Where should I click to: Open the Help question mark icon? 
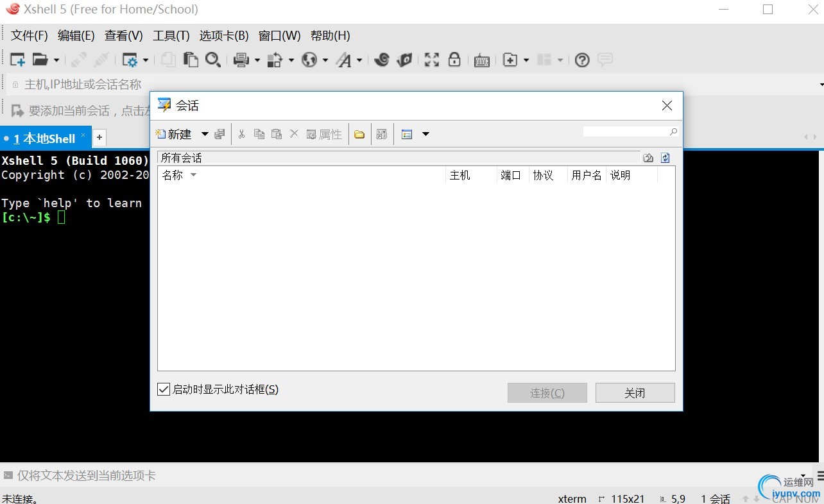[582, 60]
